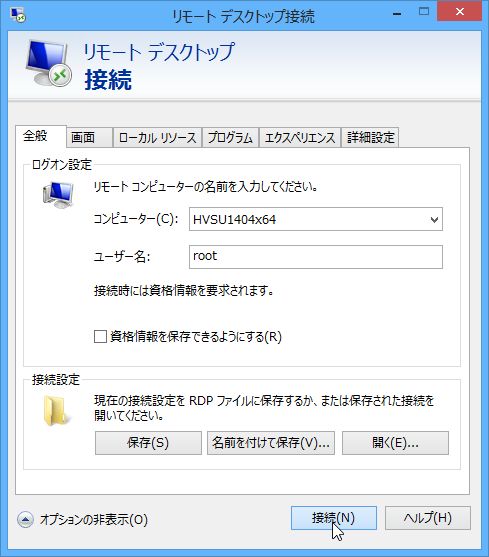Click the 開く(E)... button
The image size is (489, 557).
[x=395, y=443]
